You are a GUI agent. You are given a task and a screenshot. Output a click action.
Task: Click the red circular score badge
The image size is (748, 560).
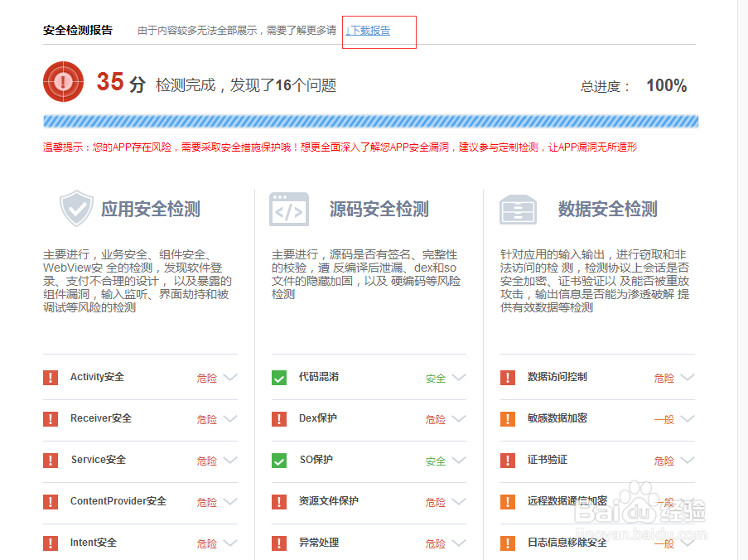click(63, 82)
